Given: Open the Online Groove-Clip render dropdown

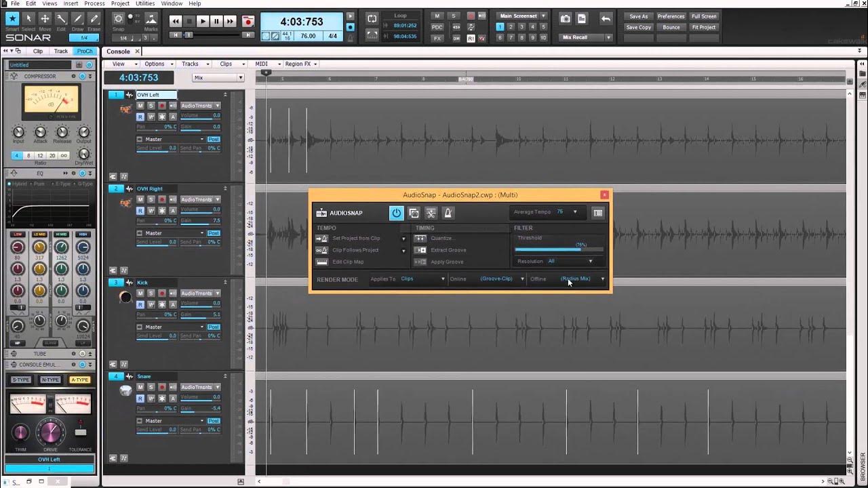Looking at the screenshot, I should 522,279.
